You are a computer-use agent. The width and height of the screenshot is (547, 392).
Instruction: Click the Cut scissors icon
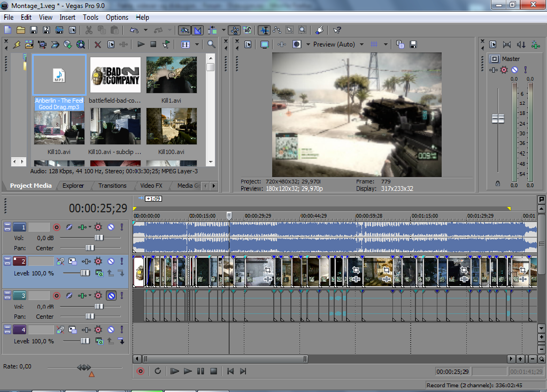pyautogui.click(x=89, y=30)
